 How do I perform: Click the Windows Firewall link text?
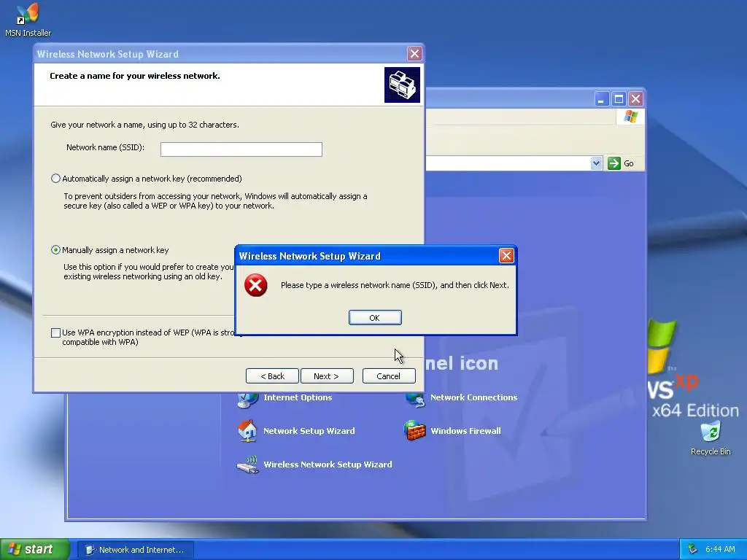click(x=465, y=431)
